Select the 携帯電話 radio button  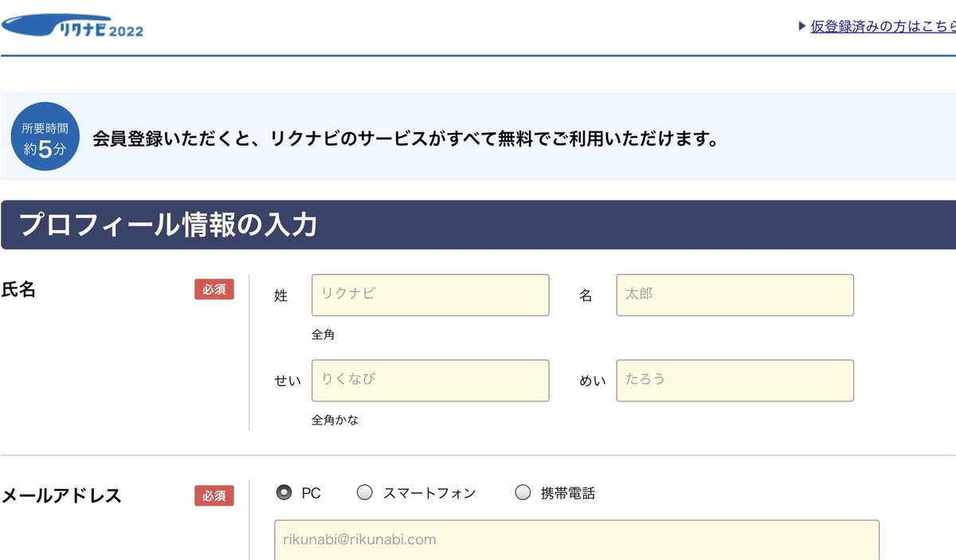pos(523,493)
